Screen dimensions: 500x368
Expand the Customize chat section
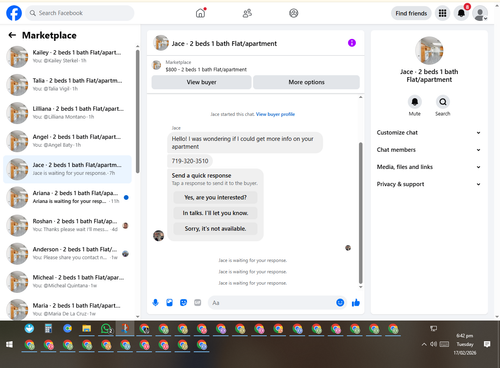[429, 132]
